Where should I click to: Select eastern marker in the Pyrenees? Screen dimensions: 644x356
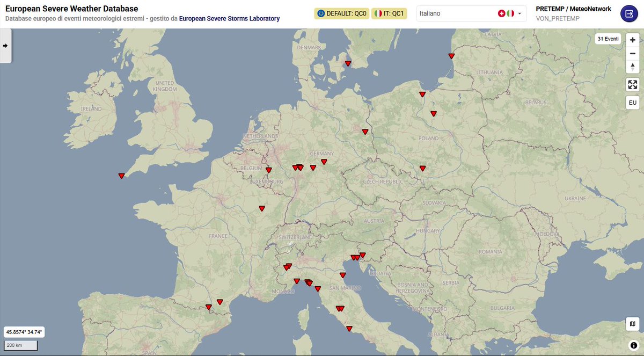point(219,302)
